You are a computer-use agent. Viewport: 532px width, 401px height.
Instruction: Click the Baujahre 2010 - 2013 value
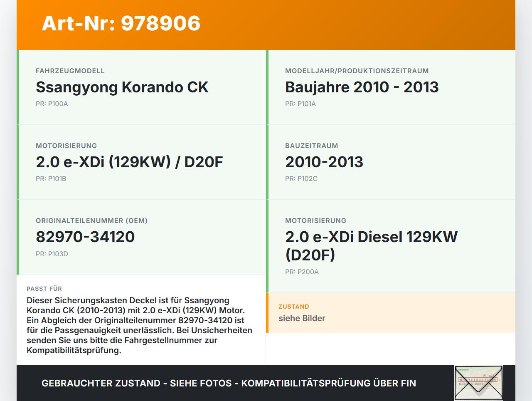(362, 87)
